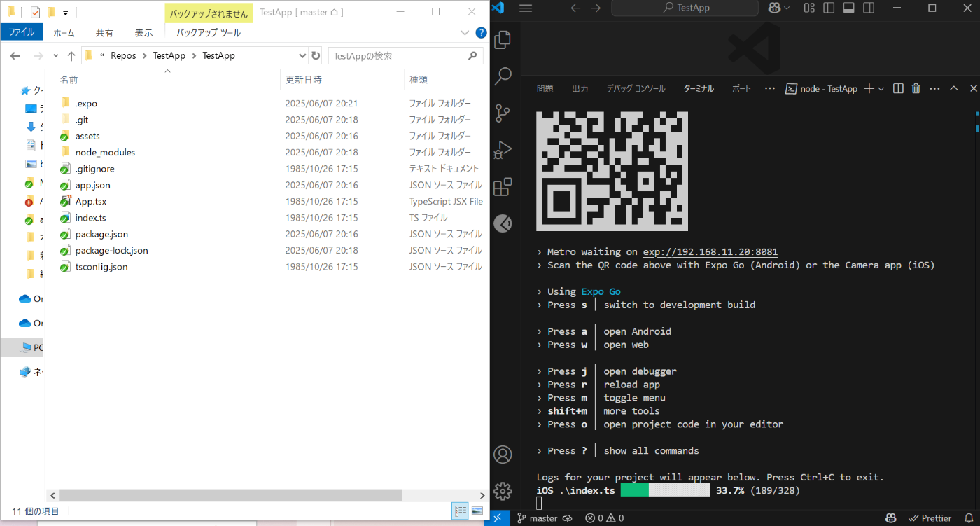Open the Copilot dropdown arrow in title bar
980x526 pixels.
(787, 8)
